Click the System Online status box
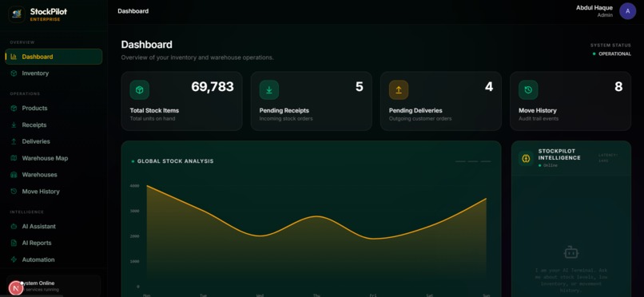 click(54, 286)
